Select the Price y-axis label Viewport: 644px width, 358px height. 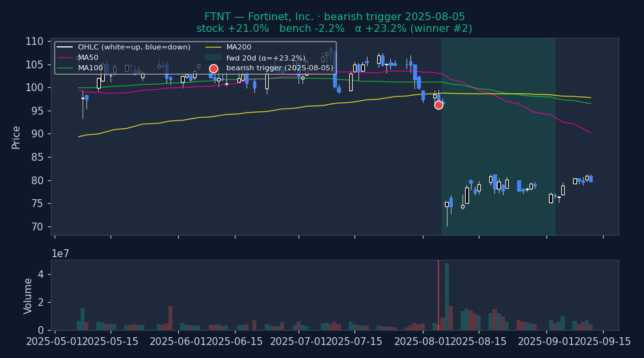[16, 137]
